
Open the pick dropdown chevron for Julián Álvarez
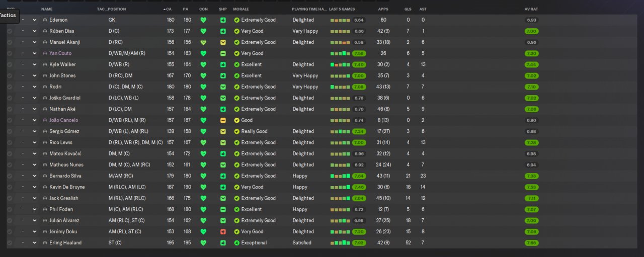coord(35,220)
